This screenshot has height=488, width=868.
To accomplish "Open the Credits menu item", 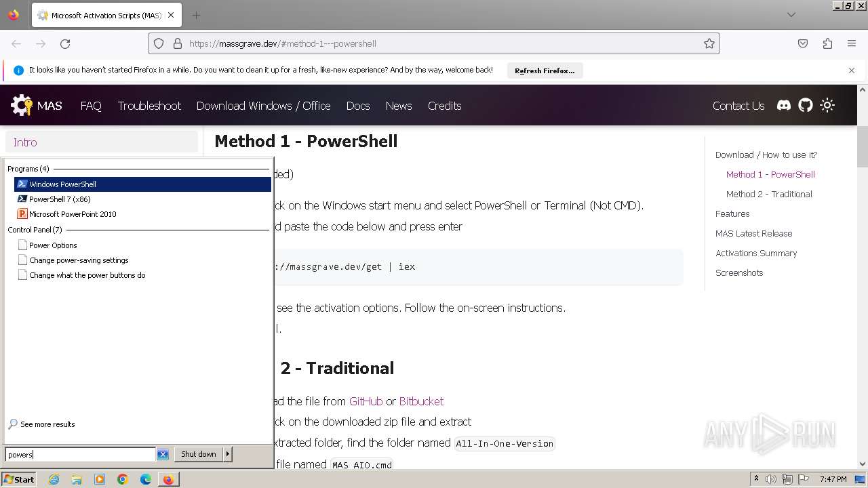I will coord(445,106).
